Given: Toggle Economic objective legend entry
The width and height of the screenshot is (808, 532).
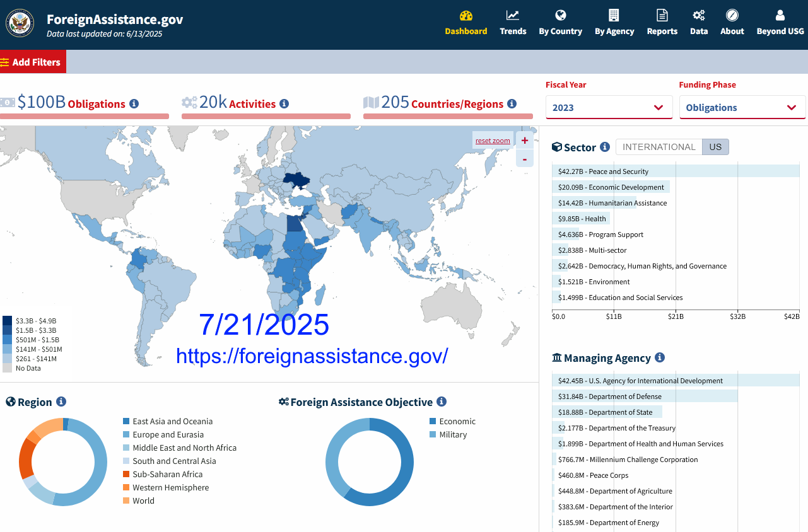Looking at the screenshot, I should click(452, 421).
